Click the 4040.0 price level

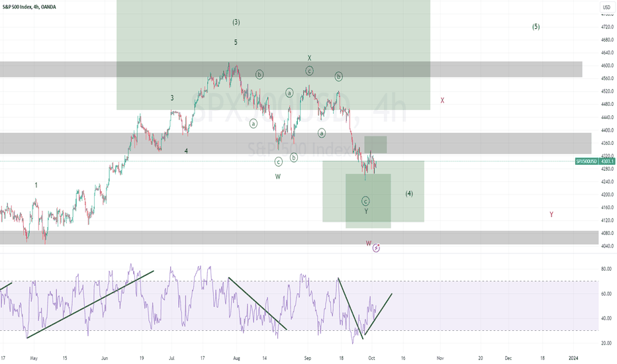click(607, 246)
